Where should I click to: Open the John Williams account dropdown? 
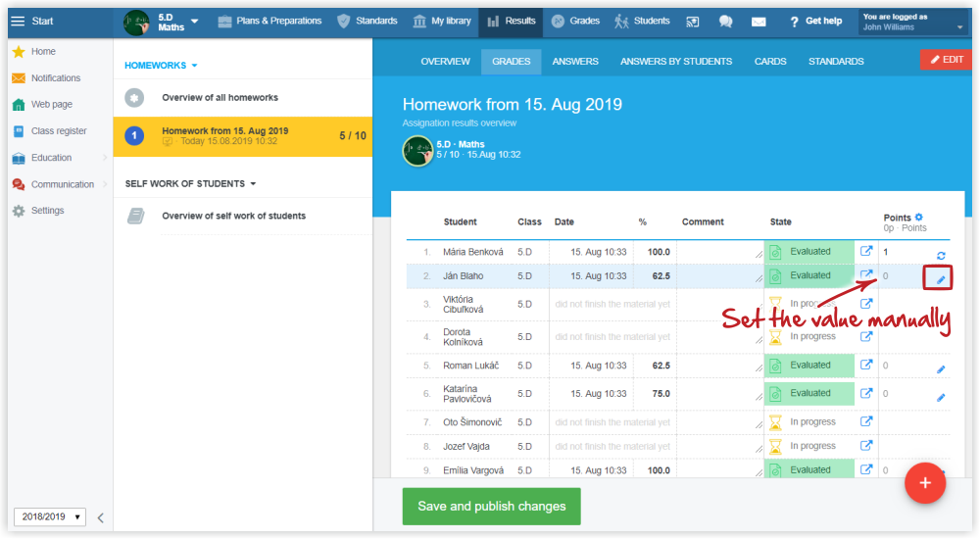click(913, 22)
